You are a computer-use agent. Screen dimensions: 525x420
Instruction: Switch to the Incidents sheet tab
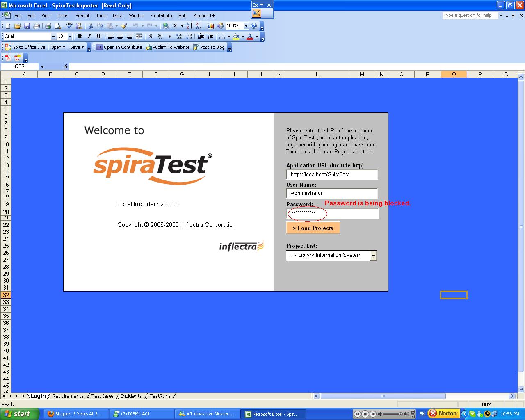(x=131, y=396)
